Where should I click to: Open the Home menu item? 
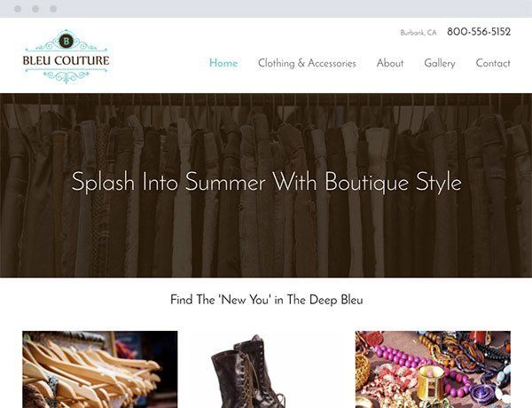(x=223, y=63)
